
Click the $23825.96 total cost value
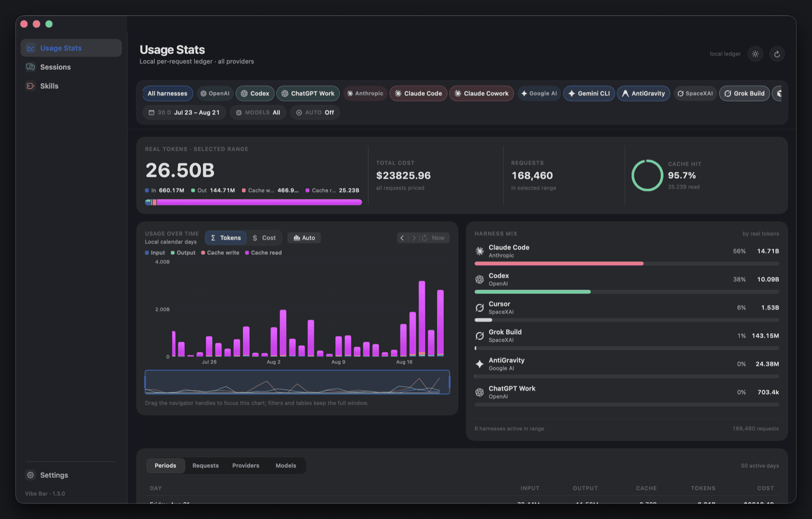tap(403, 176)
